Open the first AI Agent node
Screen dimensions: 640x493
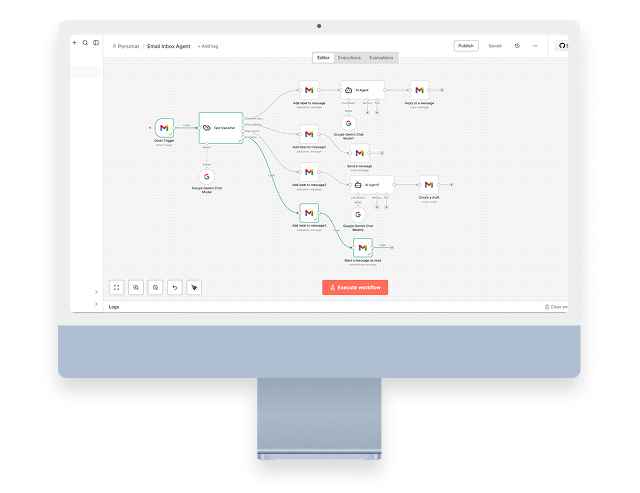[361, 90]
